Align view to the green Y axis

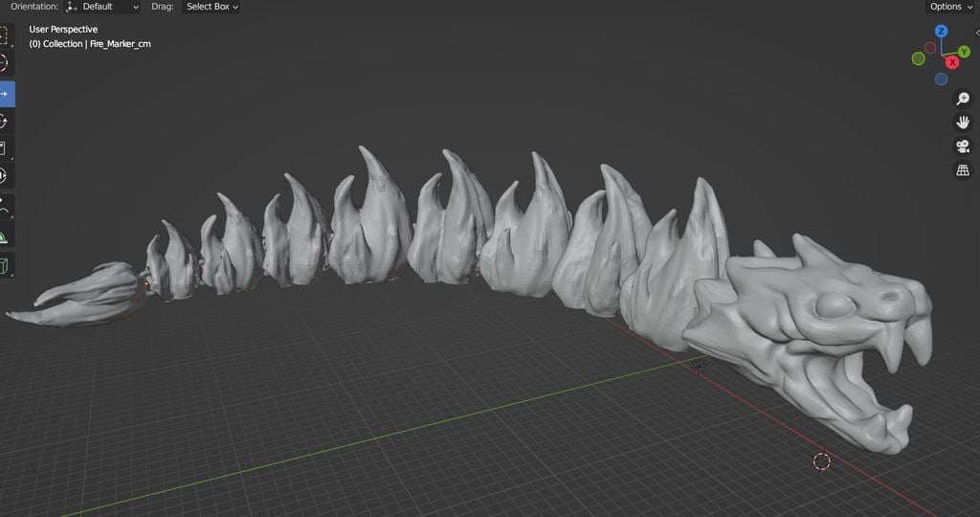[x=964, y=53]
